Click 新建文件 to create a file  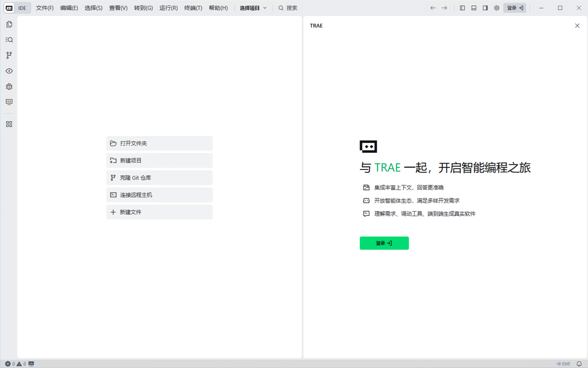(159, 212)
